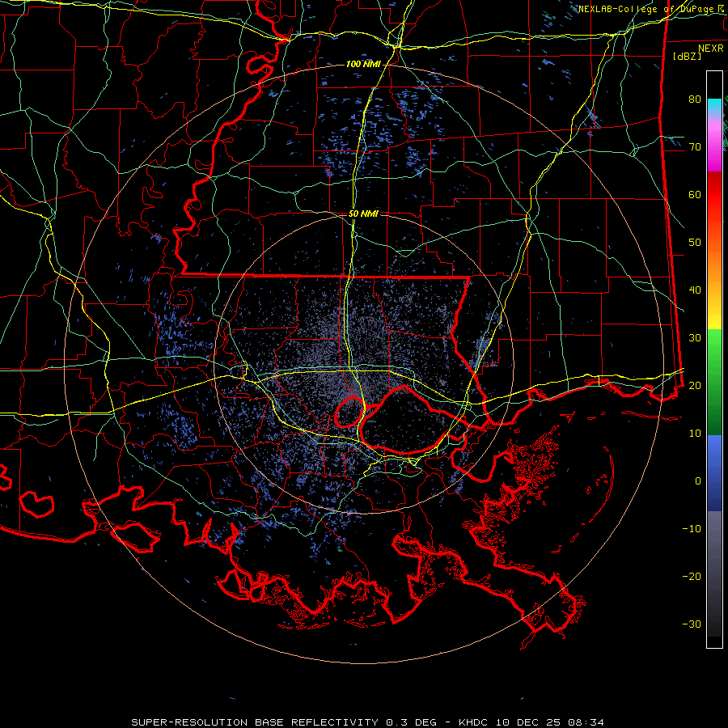
Task: Click the 60 value on reflectivity scale
Action: tap(695, 195)
